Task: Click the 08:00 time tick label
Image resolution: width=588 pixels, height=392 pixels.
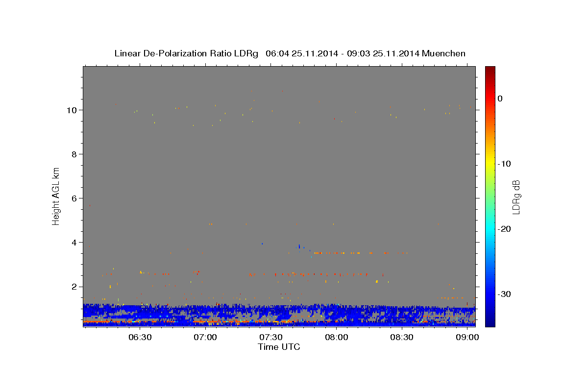Action: (x=337, y=338)
